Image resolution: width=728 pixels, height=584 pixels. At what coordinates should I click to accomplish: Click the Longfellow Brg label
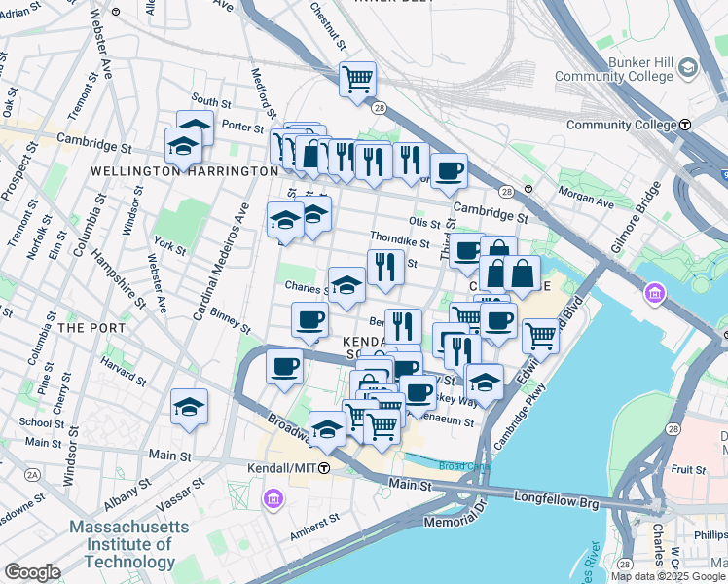point(556,500)
